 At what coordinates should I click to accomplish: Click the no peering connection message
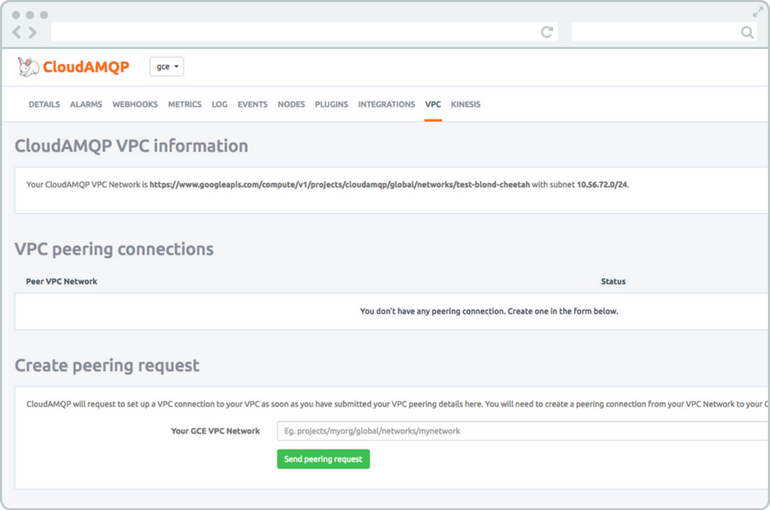coord(489,311)
